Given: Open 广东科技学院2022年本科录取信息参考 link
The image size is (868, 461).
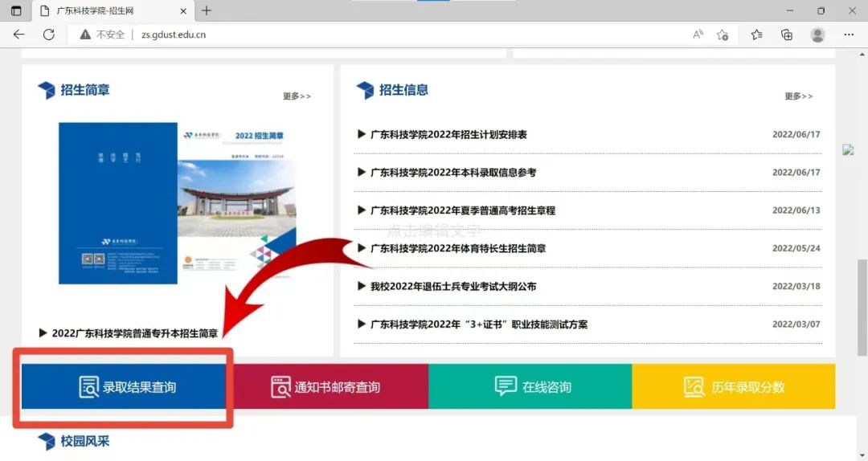Looking at the screenshot, I should click(x=453, y=173).
